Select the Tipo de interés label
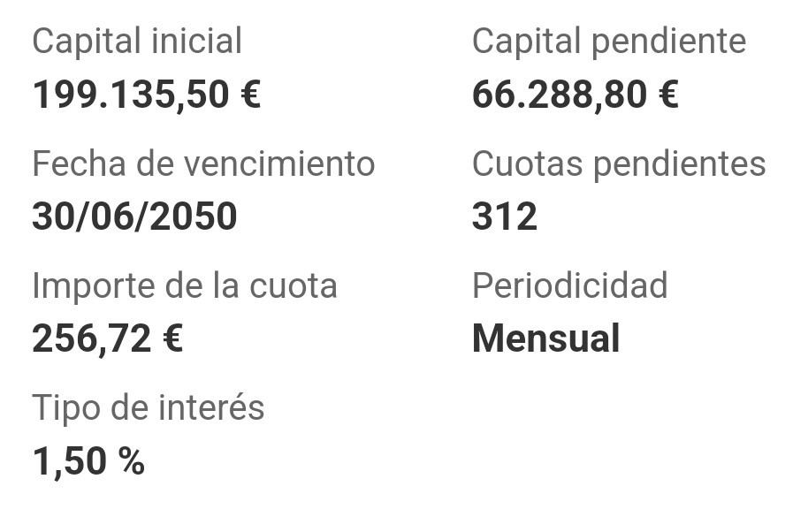 [x=149, y=408]
